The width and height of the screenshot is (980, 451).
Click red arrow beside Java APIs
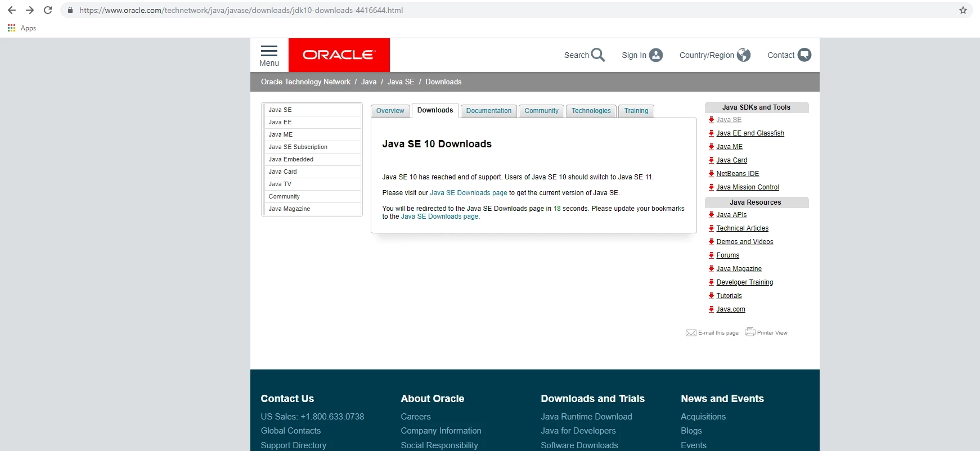711,215
